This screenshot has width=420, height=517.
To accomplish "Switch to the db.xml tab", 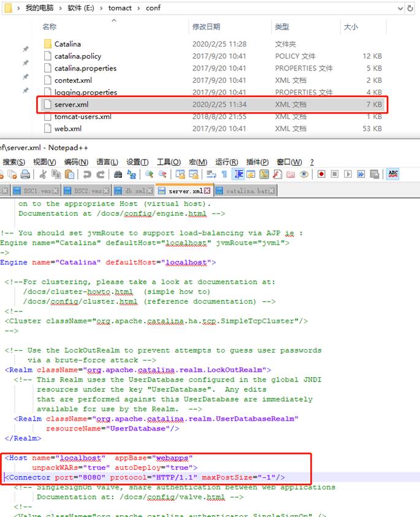I will 134,191.
